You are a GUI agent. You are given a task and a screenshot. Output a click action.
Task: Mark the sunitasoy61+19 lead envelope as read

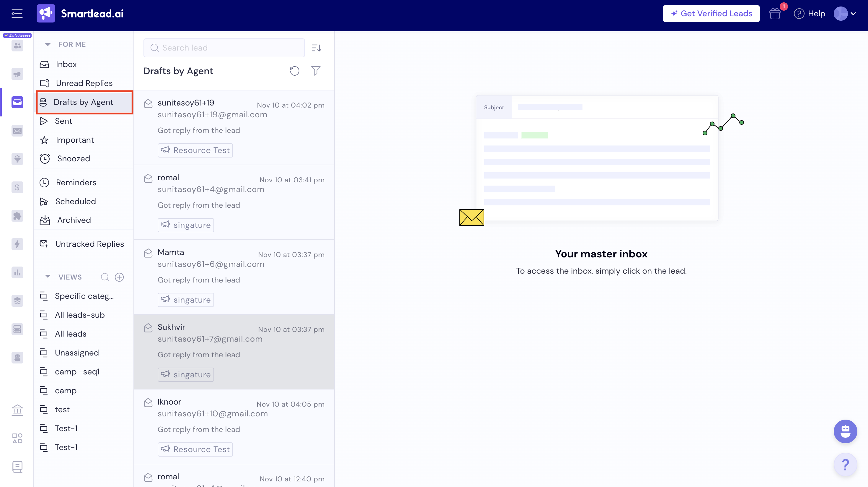point(148,103)
